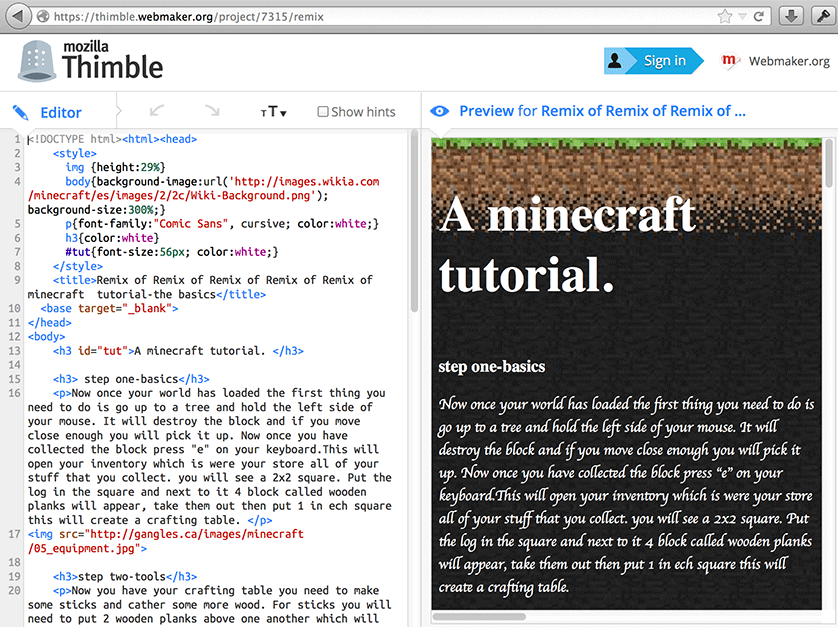Click the line number 13 in the gutter

coord(14,351)
